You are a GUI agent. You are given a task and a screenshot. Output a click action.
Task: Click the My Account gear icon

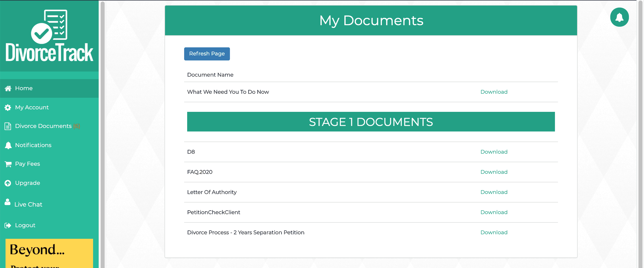8,108
